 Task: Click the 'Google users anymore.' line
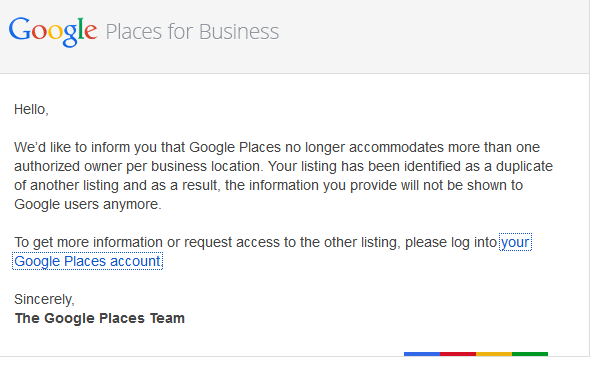point(88,204)
